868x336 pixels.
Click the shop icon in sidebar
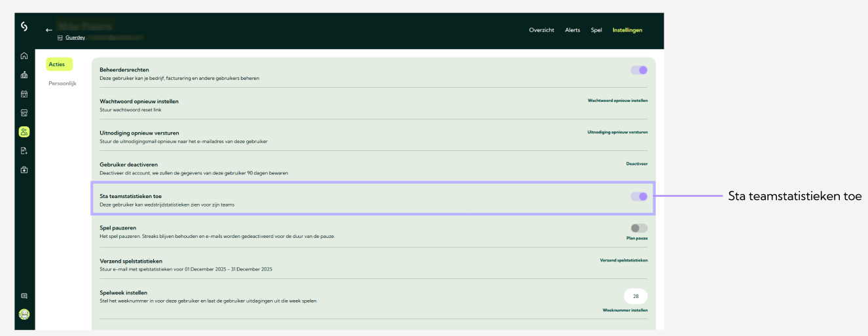point(24,112)
